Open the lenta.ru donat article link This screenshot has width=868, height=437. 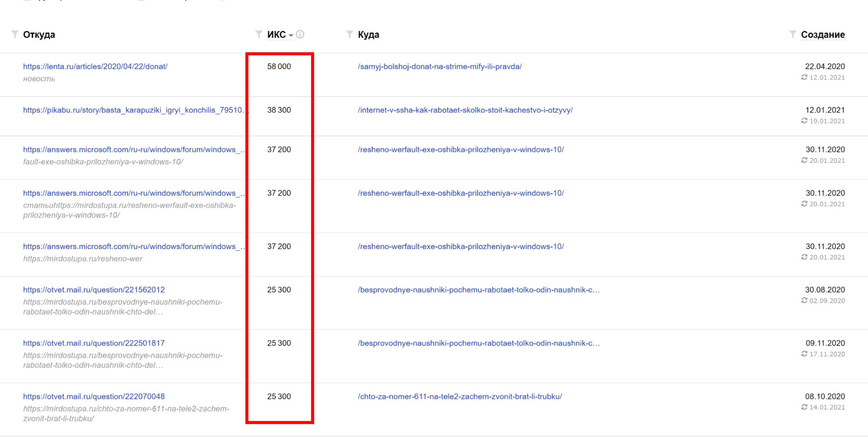tap(95, 66)
